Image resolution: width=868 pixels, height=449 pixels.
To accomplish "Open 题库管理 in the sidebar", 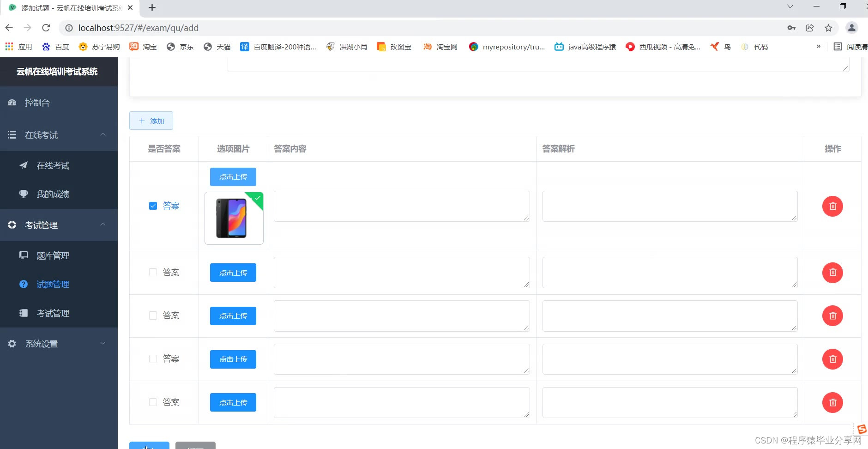I will click(59, 255).
